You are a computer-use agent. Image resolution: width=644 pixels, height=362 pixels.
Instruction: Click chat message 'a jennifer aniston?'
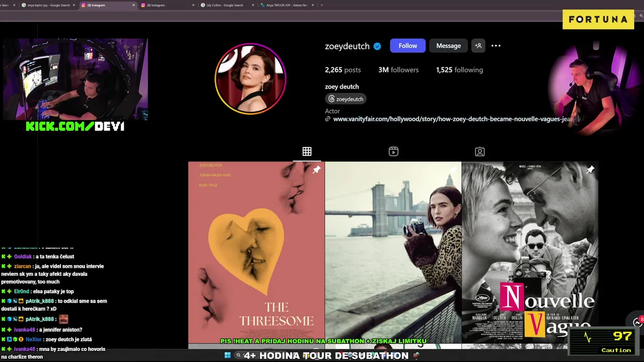[61, 330]
